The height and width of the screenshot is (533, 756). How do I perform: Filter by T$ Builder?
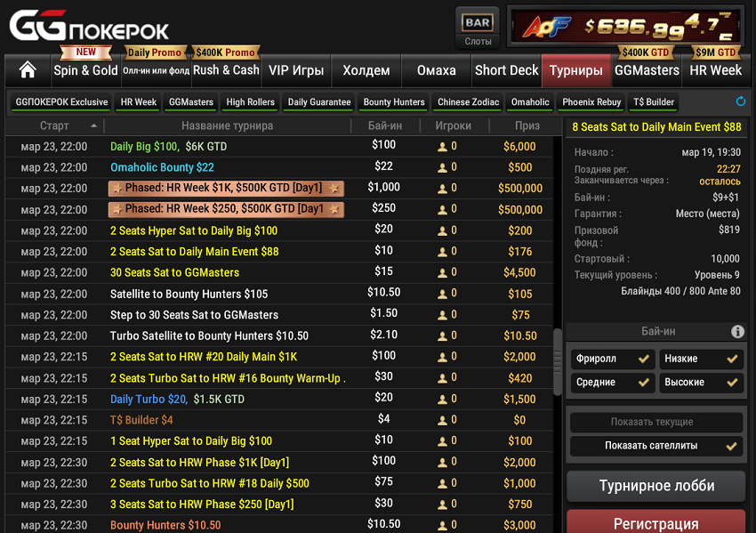(654, 102)
